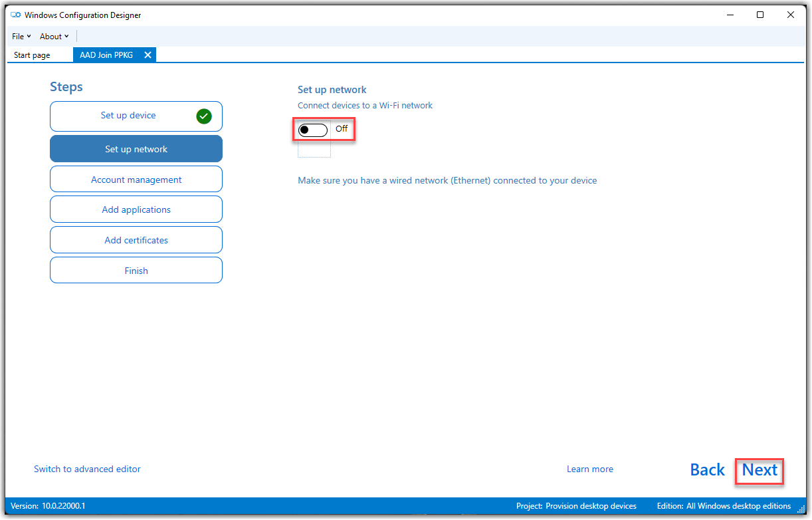The width and height of the screenshot is (812, 520).
Task: Click Switch to advanced editor link
Action: tap(87, 469)
